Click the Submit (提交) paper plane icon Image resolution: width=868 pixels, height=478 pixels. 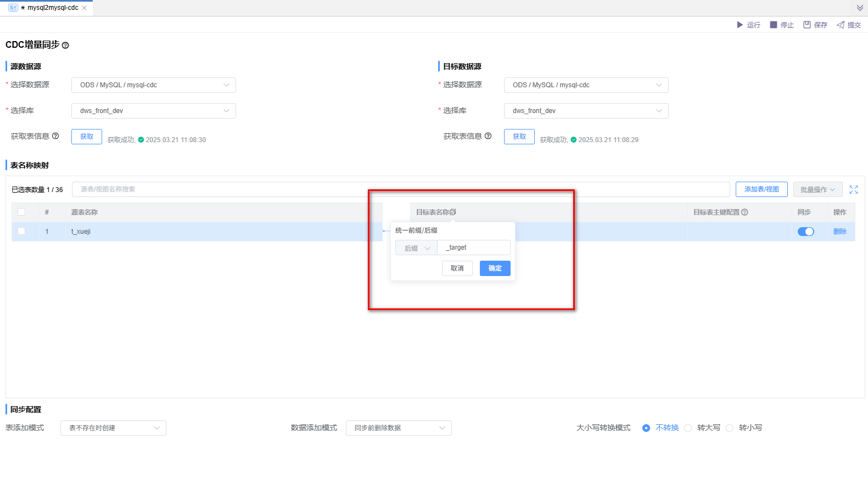point(841,25)
